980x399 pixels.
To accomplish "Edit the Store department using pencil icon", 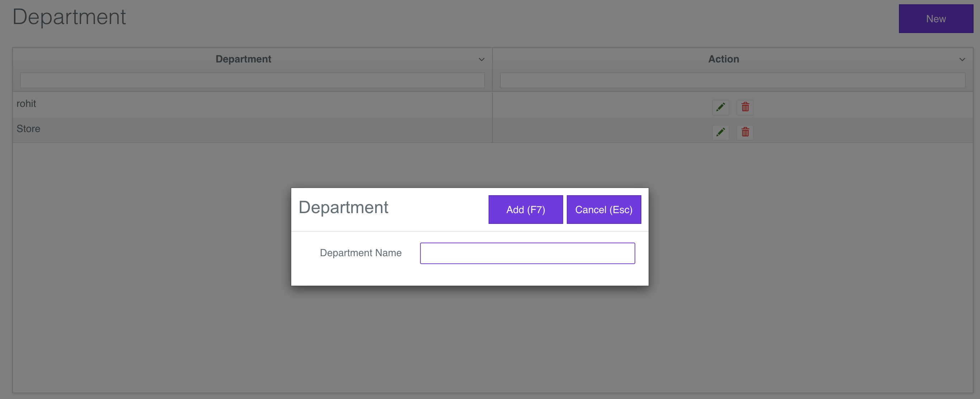I will (720, 132).
